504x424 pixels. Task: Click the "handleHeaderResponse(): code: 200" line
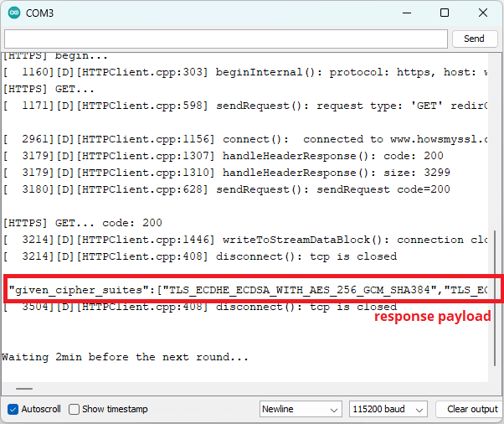pyautogui.click(x=224, y=156)
